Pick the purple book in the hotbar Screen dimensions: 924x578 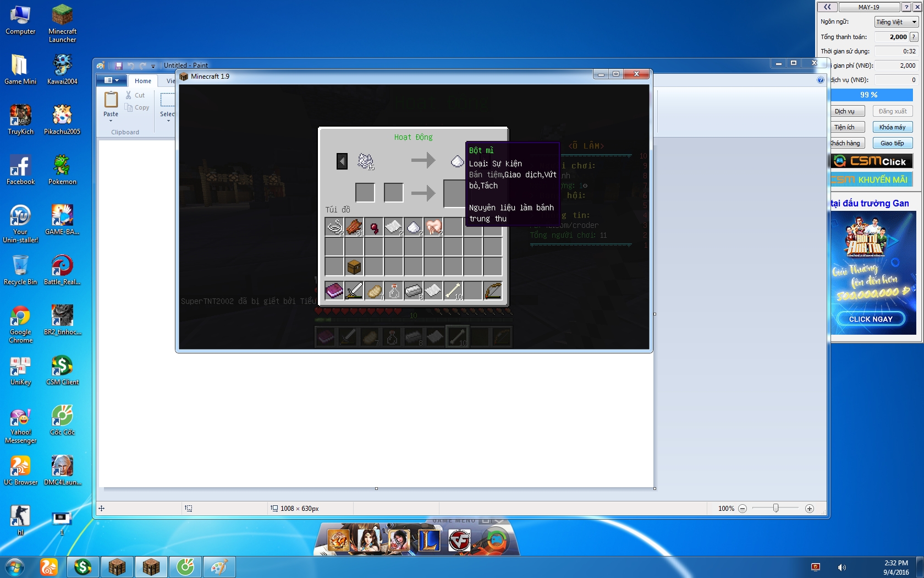coord(334,290)
